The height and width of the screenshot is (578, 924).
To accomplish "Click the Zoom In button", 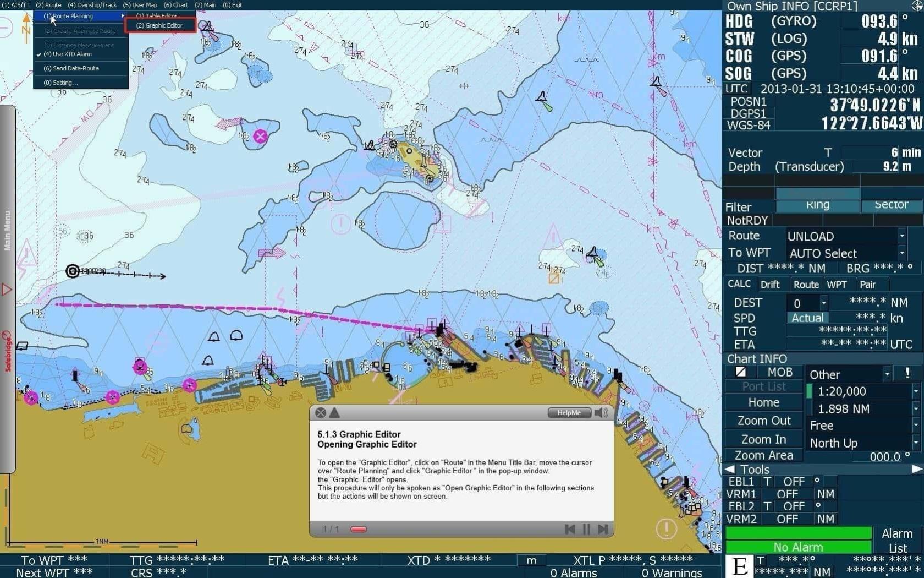I will pos(763,438).
